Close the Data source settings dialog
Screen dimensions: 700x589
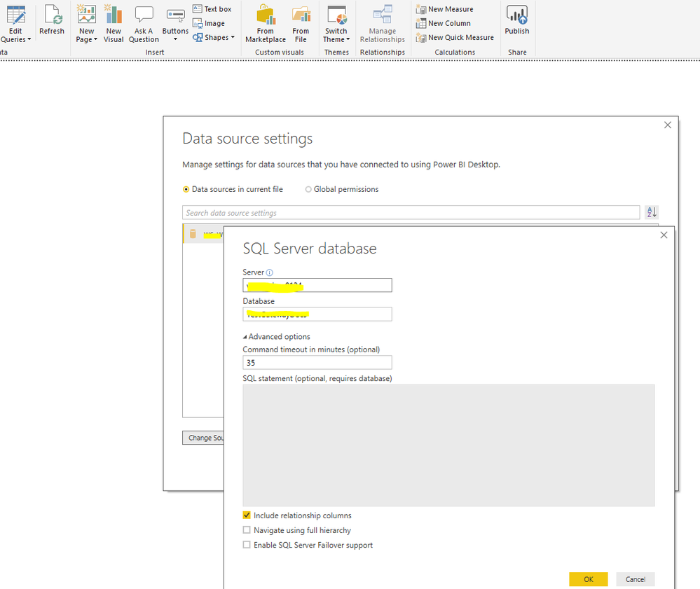point(667,125)
